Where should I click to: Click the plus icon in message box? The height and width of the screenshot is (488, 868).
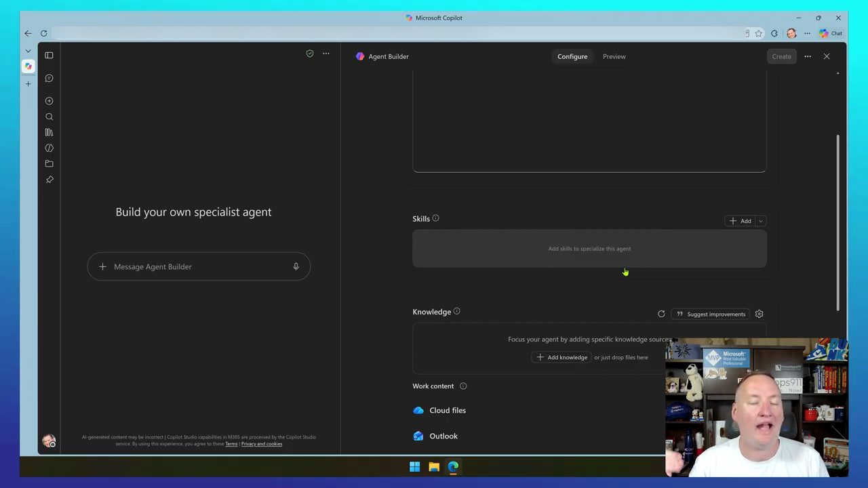pyautogui.click(x=102, y=266)
